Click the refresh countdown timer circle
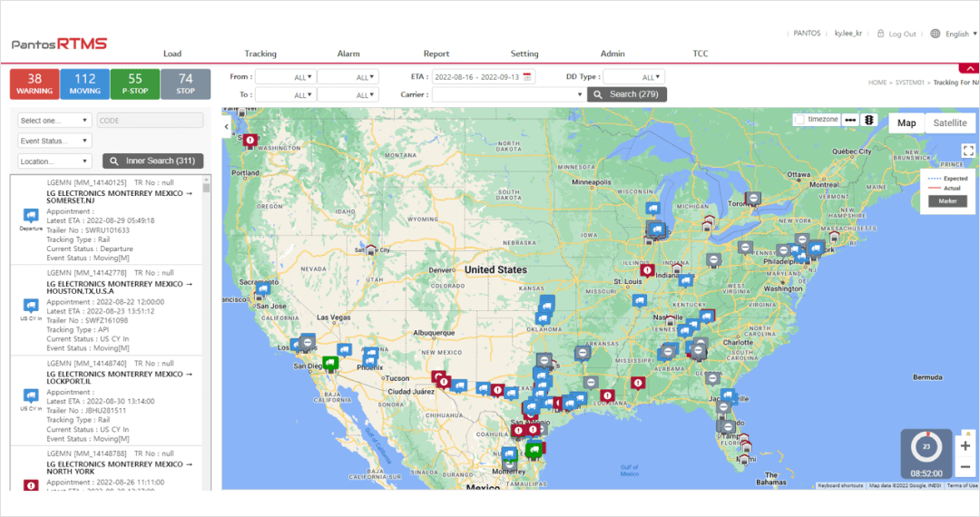 [x=926, y=446]
